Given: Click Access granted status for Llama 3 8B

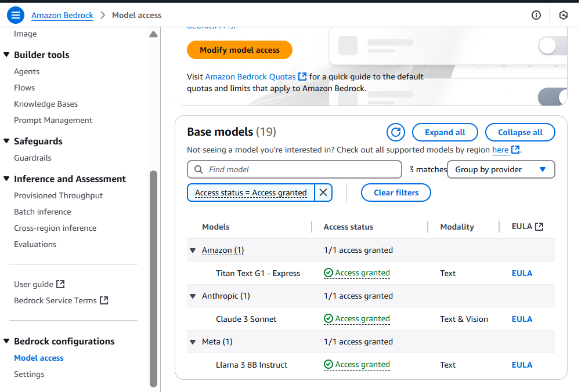Looking at the screenshot, I should pos(362,365).
